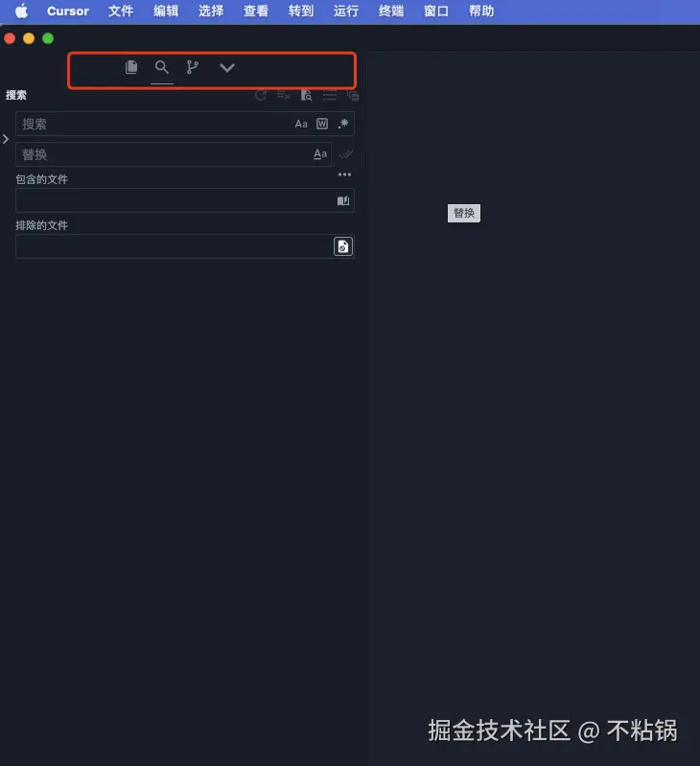
Task: Open the 查看 menu in menu bar
Action: pyautogui.click(x=256, y=12)
